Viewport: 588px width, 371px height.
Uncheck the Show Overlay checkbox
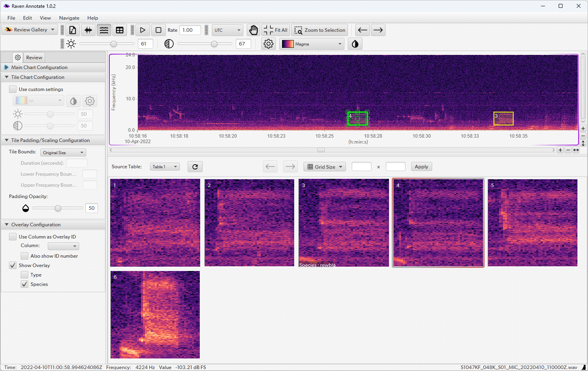point(13,266)
